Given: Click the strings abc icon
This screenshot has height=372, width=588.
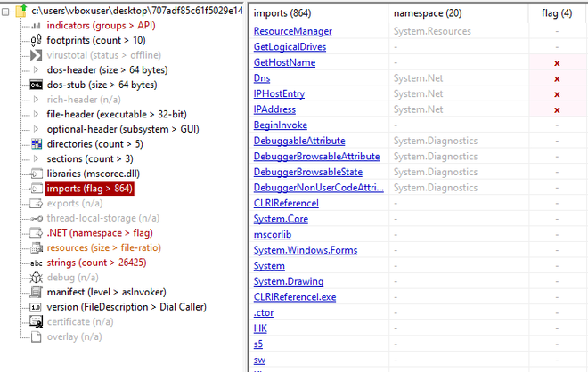Looking at the screenshot, I should click(36, 263).
